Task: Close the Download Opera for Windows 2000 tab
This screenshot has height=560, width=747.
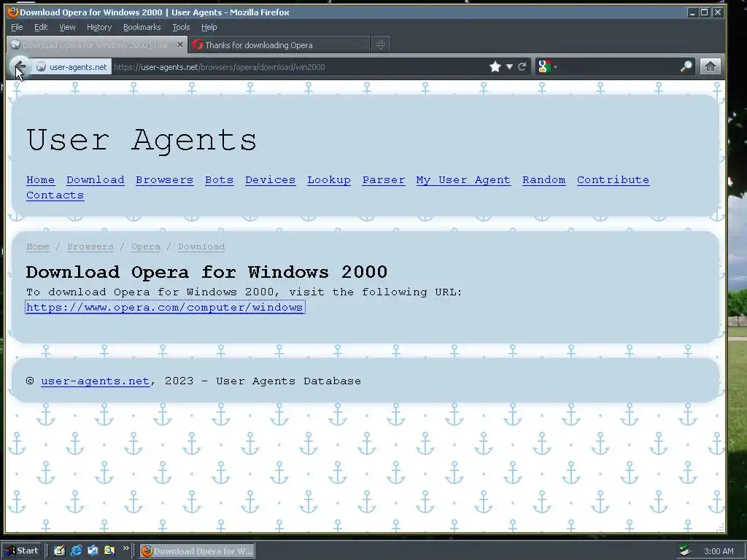Action: [179, 44]
